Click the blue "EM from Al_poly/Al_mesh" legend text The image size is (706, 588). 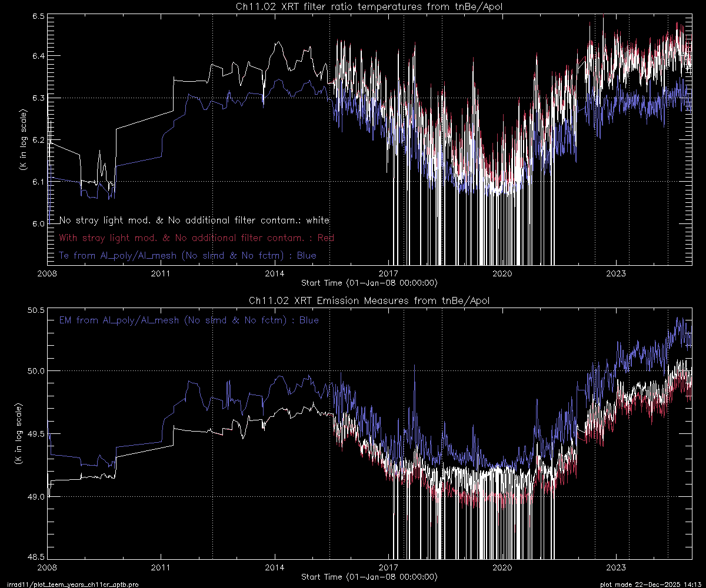(x=189, y=320)
